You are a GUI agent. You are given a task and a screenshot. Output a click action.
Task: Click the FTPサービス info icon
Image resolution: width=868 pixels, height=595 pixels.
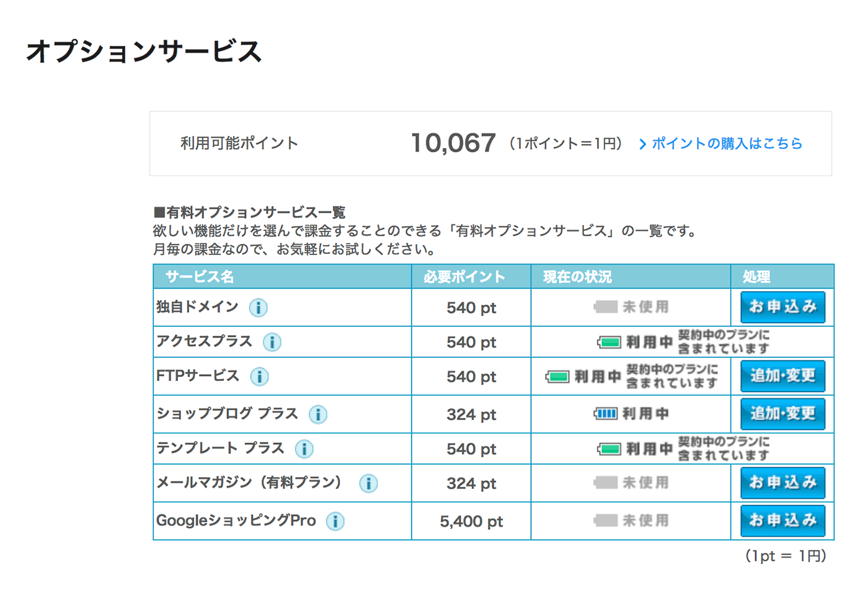(x=259, y=377)
